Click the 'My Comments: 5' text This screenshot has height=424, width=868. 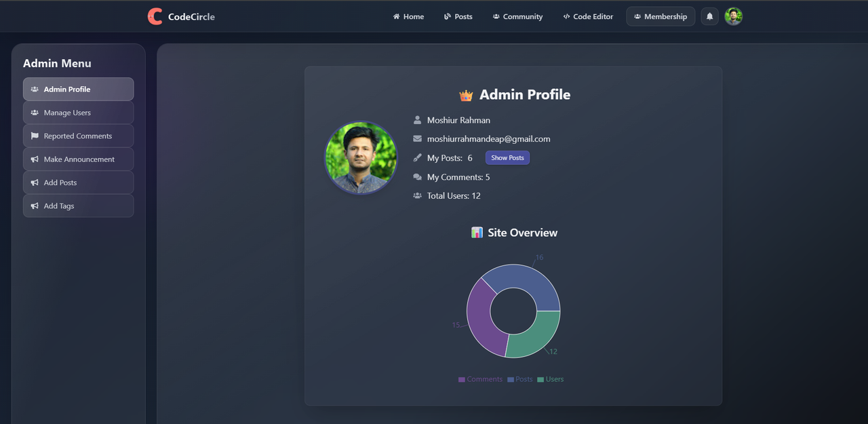coord(458,177)
